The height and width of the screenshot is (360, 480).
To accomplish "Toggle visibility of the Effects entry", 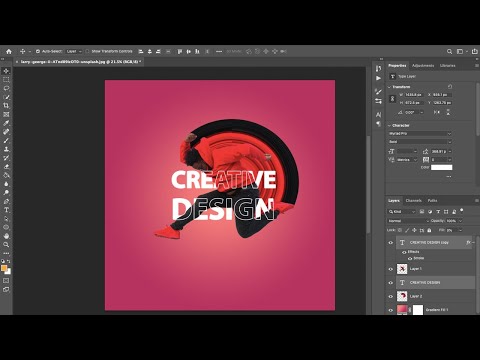I will [x=404, y=252].
